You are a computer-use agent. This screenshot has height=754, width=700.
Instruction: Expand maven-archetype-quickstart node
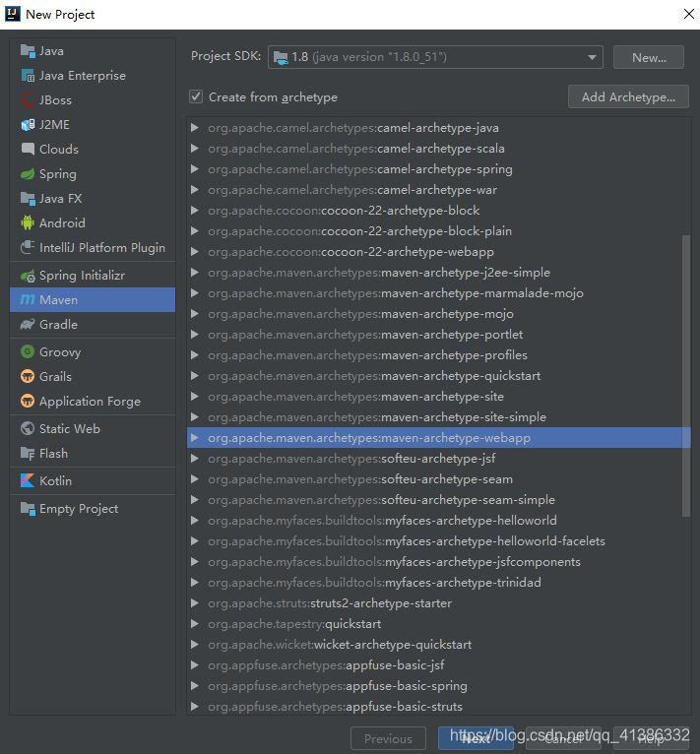click(195, 376)
